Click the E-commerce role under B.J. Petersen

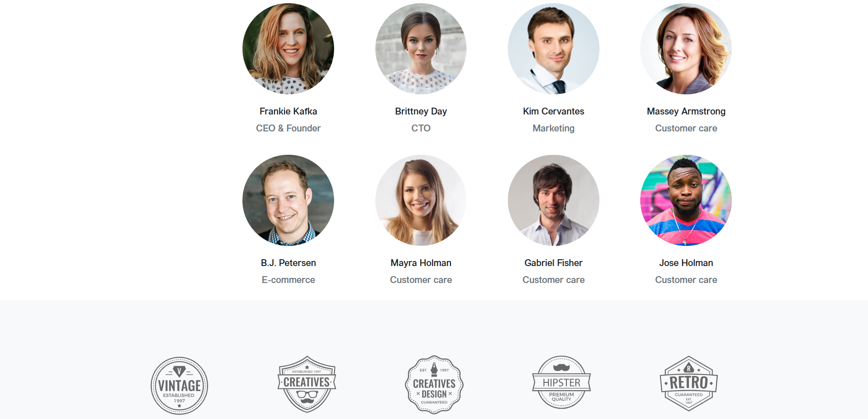[288, 280]
